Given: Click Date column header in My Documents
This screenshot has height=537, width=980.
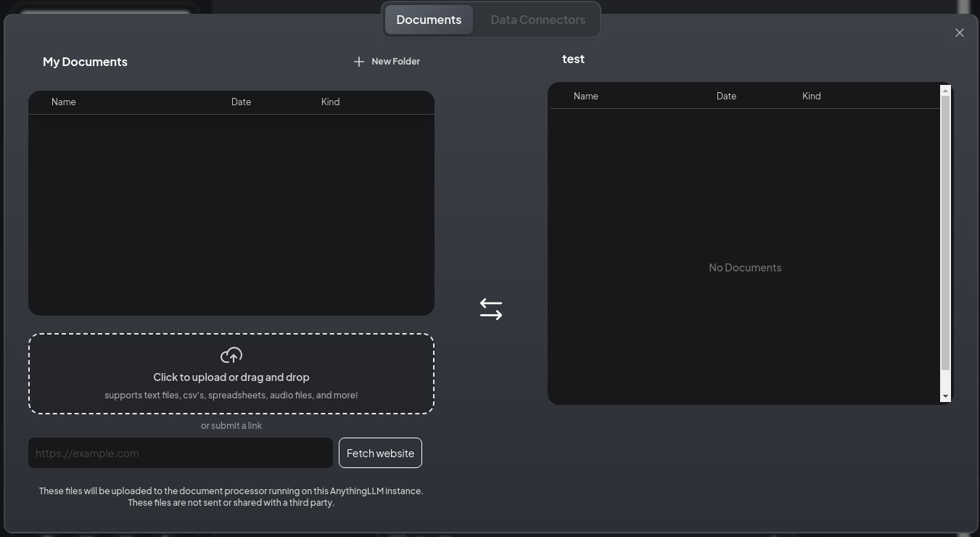Looking at the screenshot, I should point(241,102).
